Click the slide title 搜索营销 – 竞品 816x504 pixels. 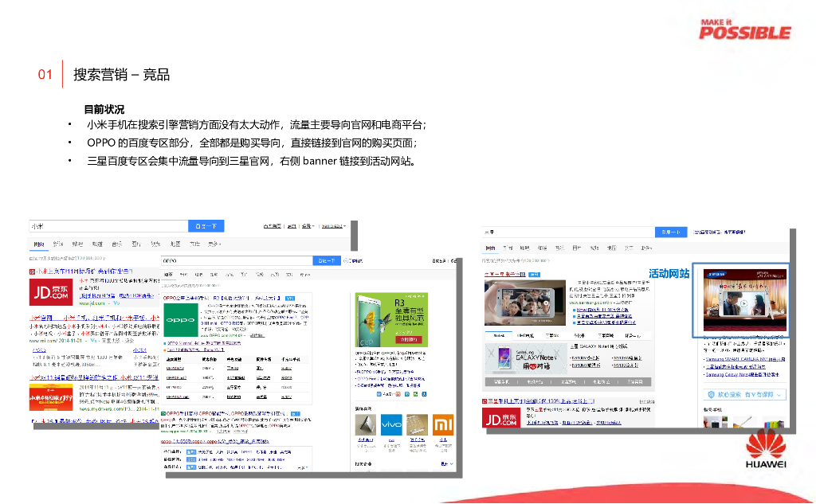121,75
